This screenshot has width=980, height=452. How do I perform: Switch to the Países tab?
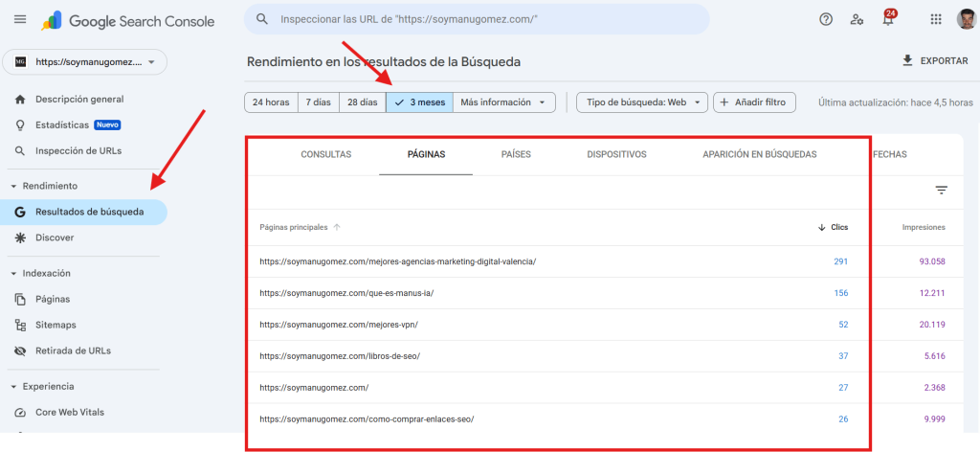(516, 154)
